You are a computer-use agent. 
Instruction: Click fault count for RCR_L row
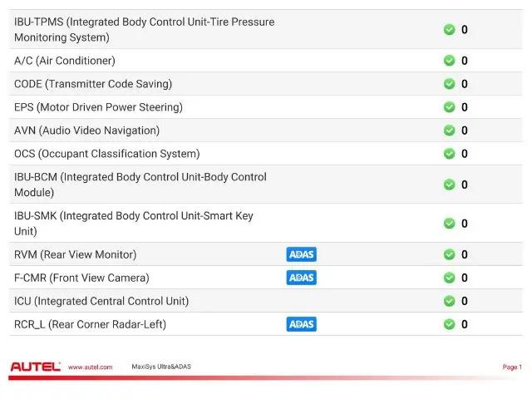pyautogui.click(x=465, y=324)
